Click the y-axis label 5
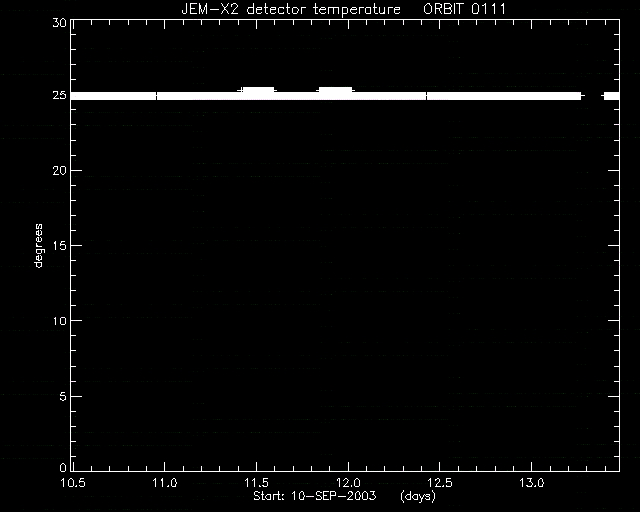Image resolution: width=640 pixels, height=512 pixels. click(62, 396)
